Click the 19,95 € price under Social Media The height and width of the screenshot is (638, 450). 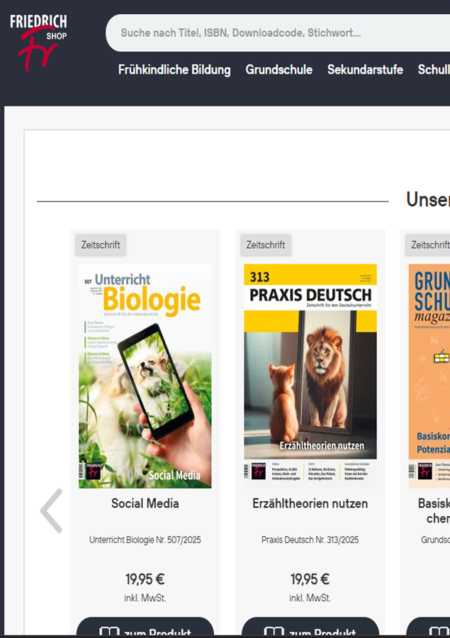coord(145,579)
